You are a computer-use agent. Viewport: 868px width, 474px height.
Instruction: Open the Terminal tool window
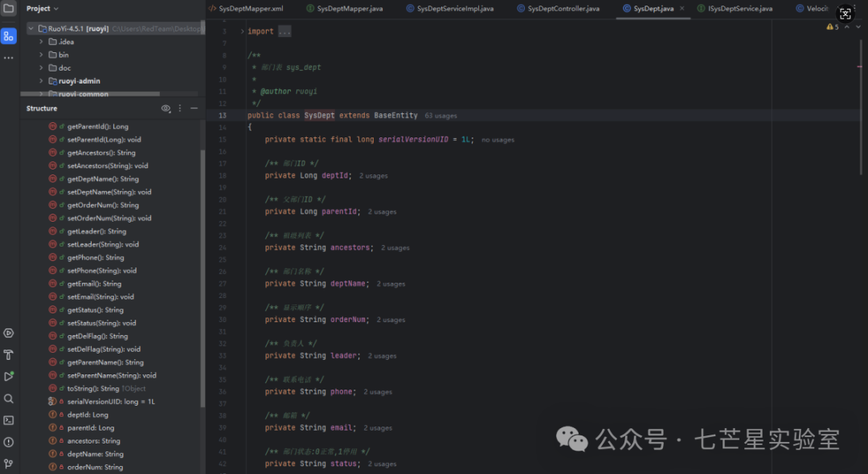[x=8, y=420]
